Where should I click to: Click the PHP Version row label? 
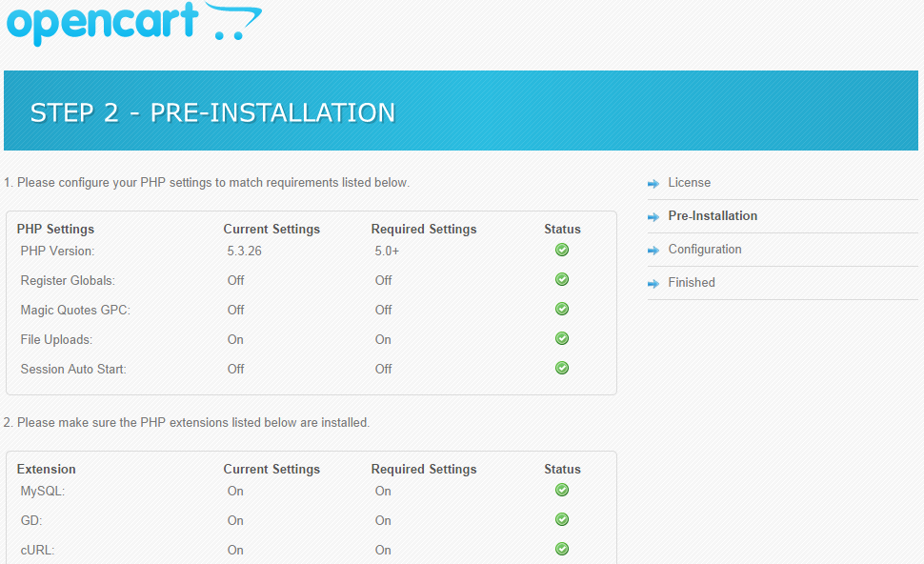57,251
